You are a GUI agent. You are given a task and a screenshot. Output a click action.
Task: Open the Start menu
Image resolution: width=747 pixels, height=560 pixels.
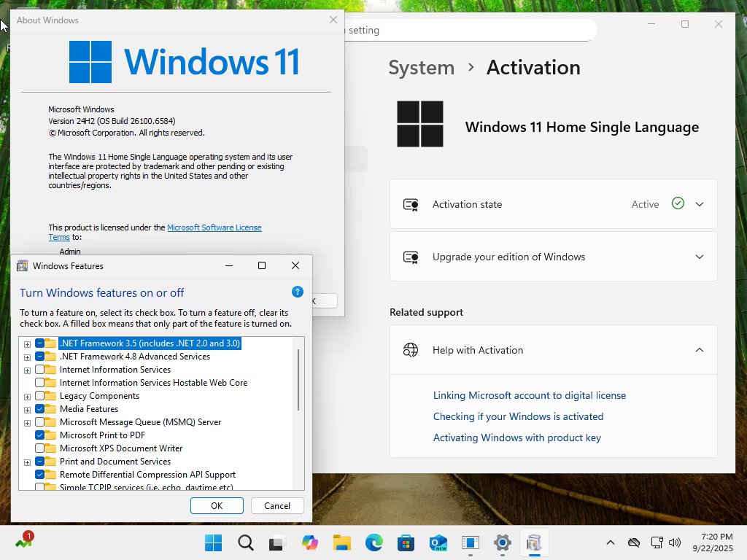click(x=214, y=542)
